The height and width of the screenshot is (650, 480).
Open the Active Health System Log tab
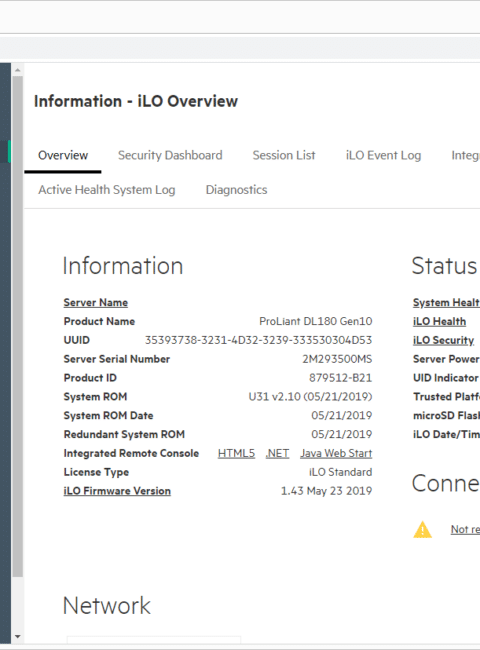[107, 190]
